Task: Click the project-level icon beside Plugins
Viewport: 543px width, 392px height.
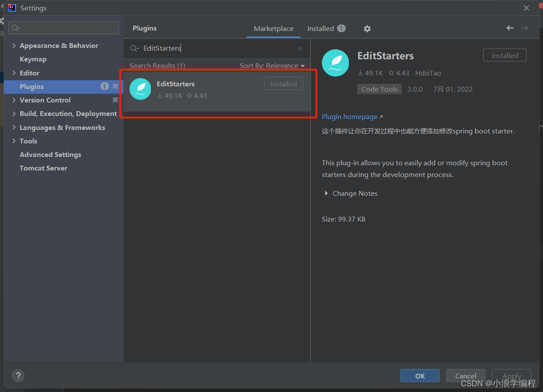Action: click(x=115, y=86)
